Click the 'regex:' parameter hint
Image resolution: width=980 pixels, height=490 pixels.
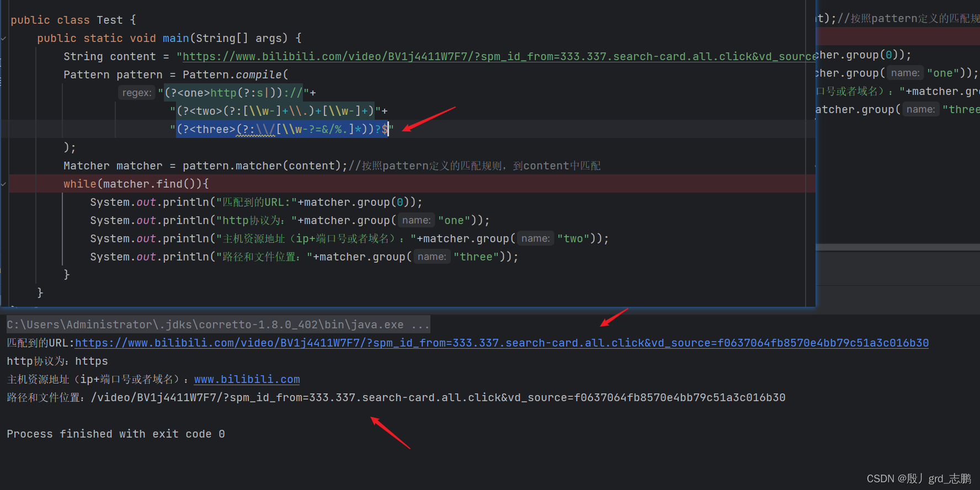point(137,93)
